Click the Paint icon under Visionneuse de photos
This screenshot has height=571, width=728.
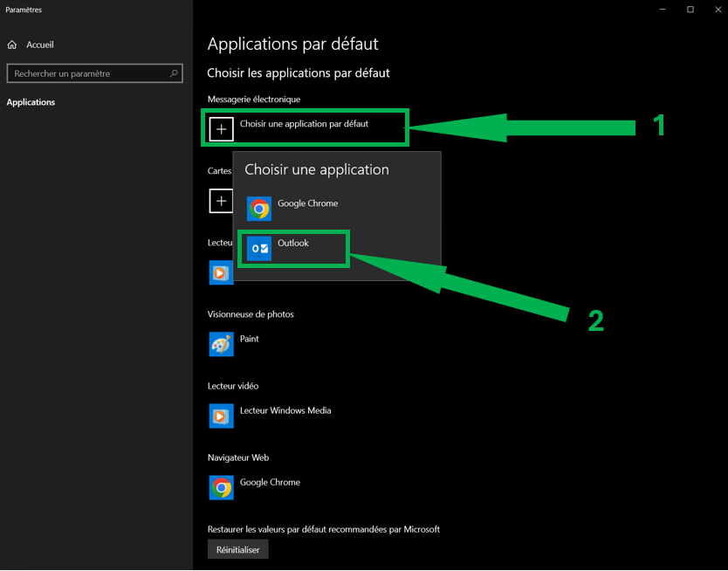pyautogui.click(x=222, y=344)
